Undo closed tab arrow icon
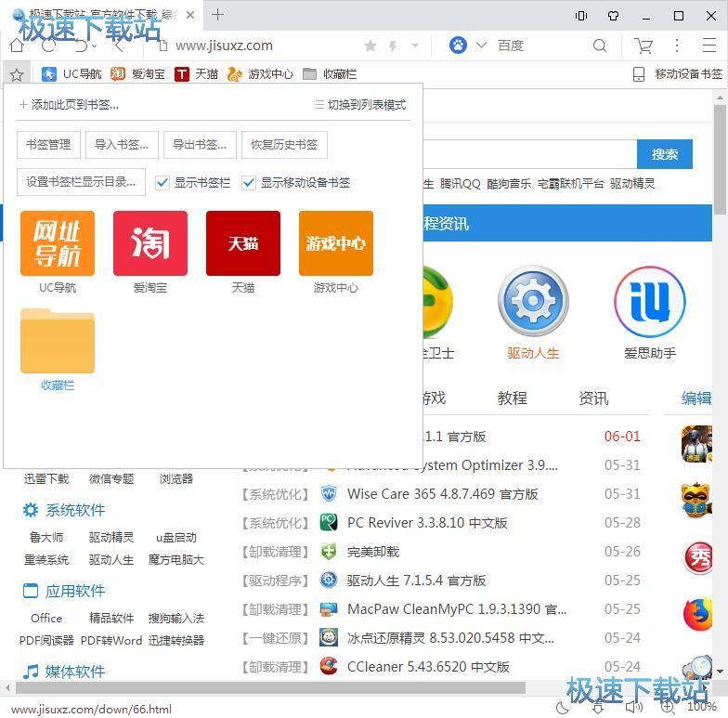Screen dimensions: 728x718 (82, 46)
